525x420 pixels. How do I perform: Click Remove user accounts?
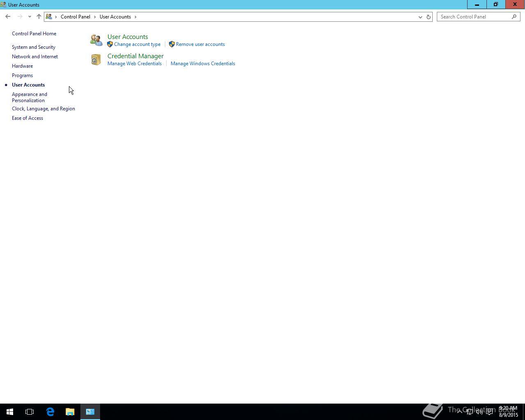click(x=200, y=44)
